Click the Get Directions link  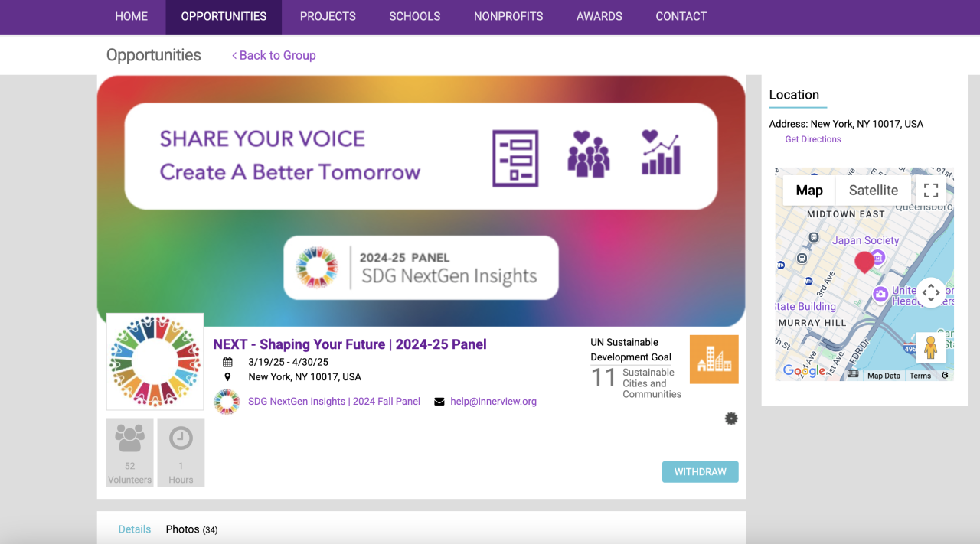[x=813, y=139]
